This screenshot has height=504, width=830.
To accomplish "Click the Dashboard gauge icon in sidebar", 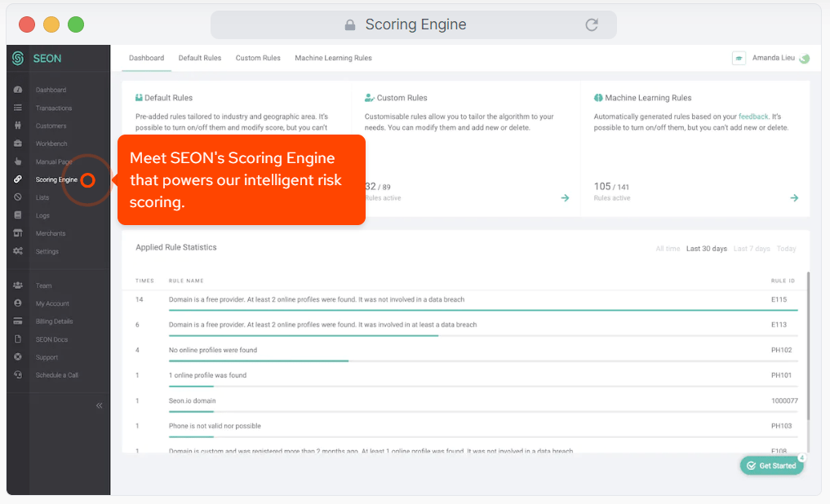I will pyautogui.click(x=18, y=90).
